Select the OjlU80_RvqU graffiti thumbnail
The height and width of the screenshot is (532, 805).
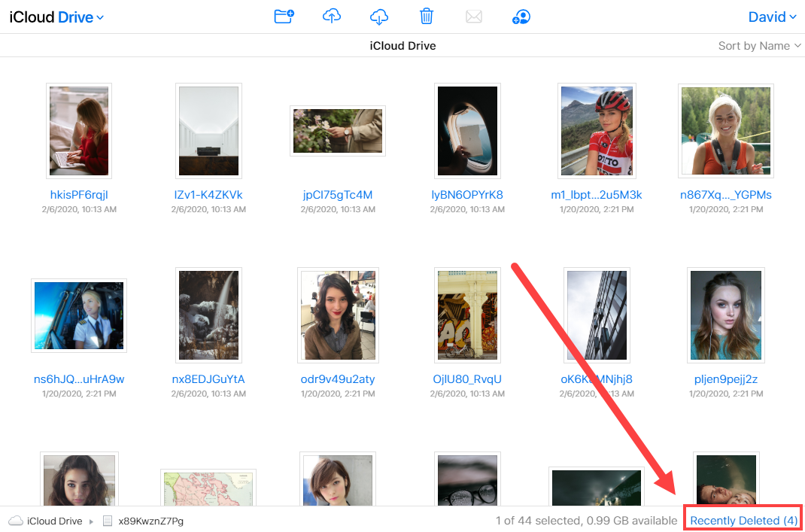(x=467, y=315)
